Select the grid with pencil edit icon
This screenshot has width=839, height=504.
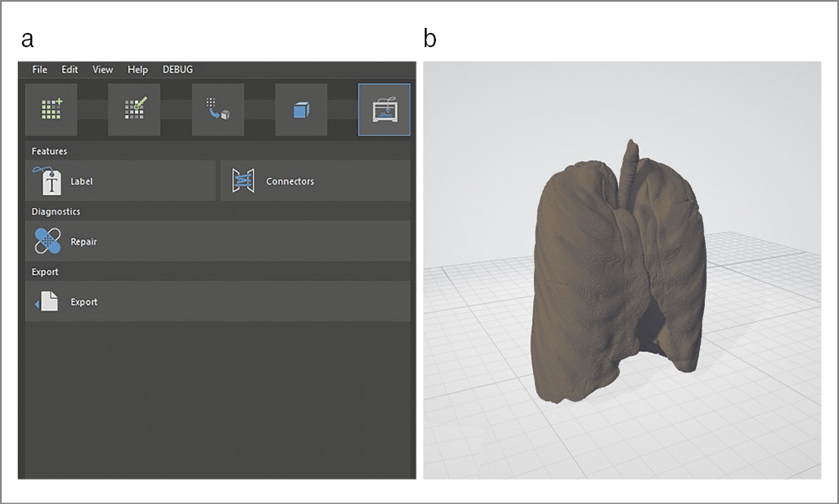point(135,110)
